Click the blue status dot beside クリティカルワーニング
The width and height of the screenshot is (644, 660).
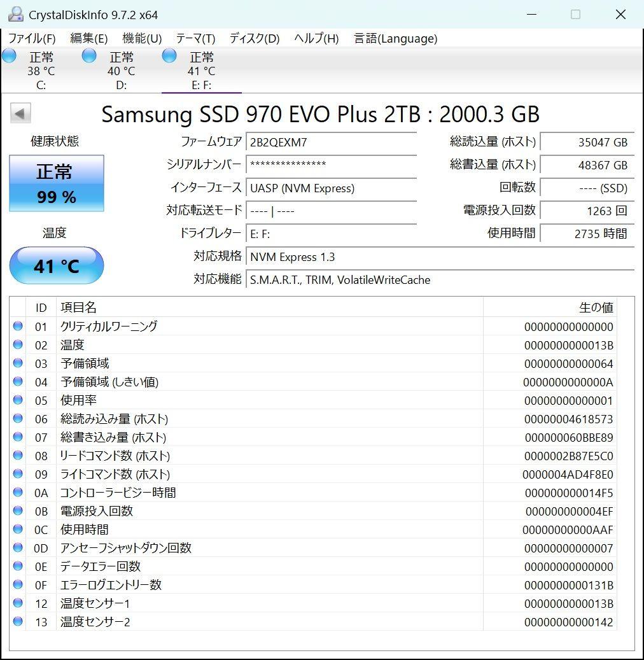tap(18, 326)
